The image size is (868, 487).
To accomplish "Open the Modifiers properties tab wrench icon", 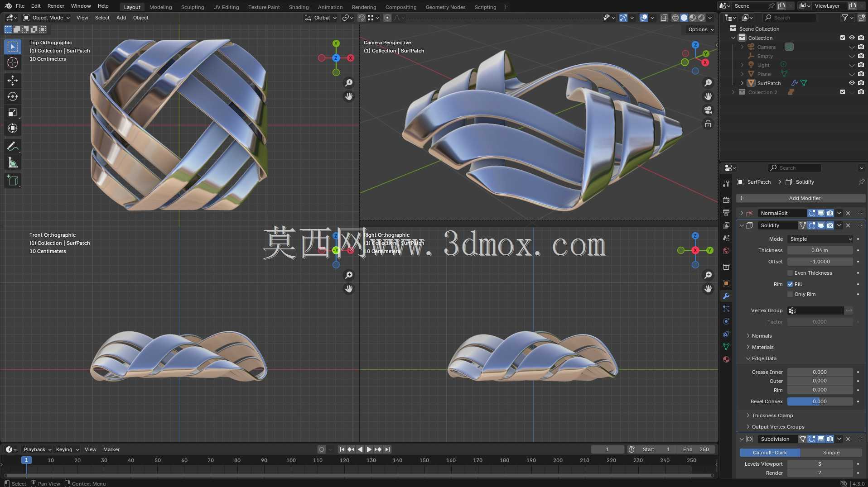I will [726, 296].
